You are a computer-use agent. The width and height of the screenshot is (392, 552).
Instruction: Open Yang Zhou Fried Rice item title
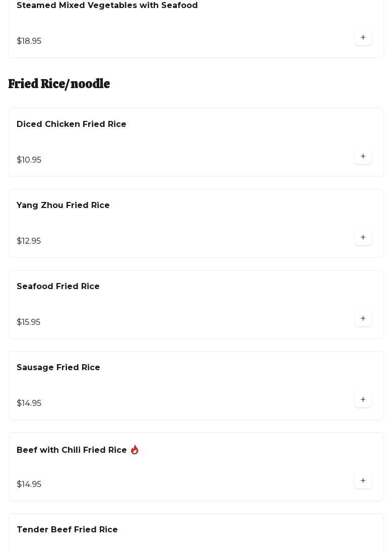(x=63, y=205)
